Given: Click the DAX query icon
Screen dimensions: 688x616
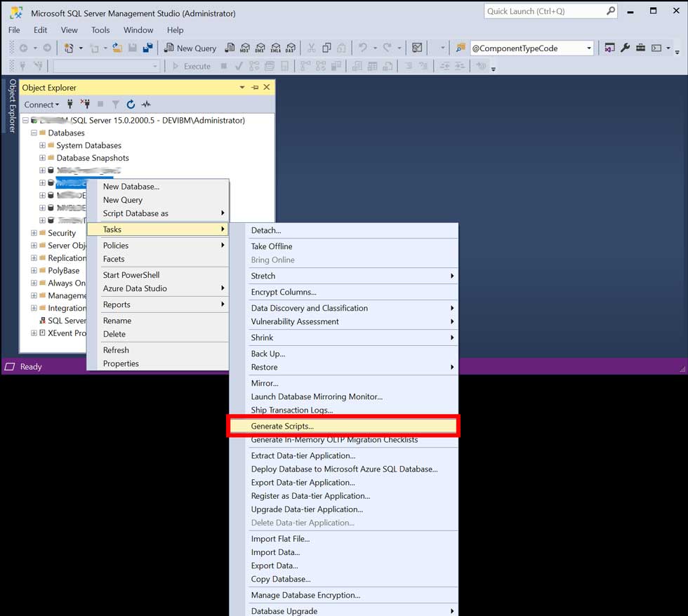Looking at the screenshot, I should [x=291, y=48].
